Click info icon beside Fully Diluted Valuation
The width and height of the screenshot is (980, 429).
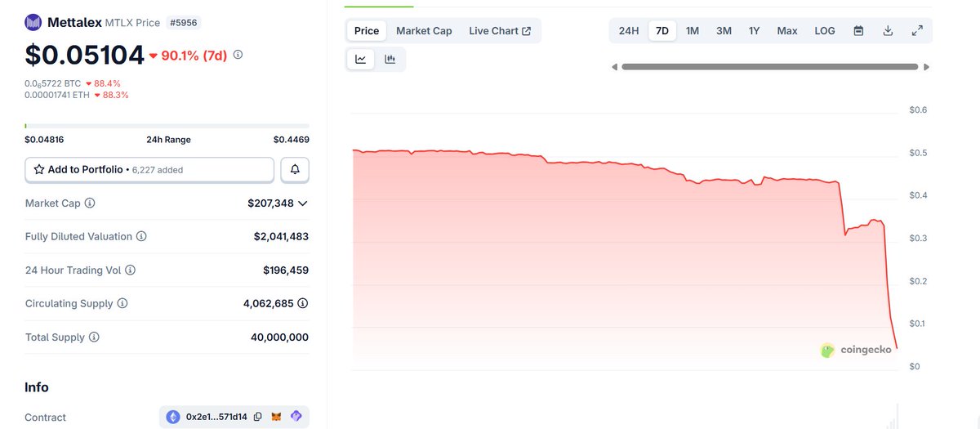[141, 236]
